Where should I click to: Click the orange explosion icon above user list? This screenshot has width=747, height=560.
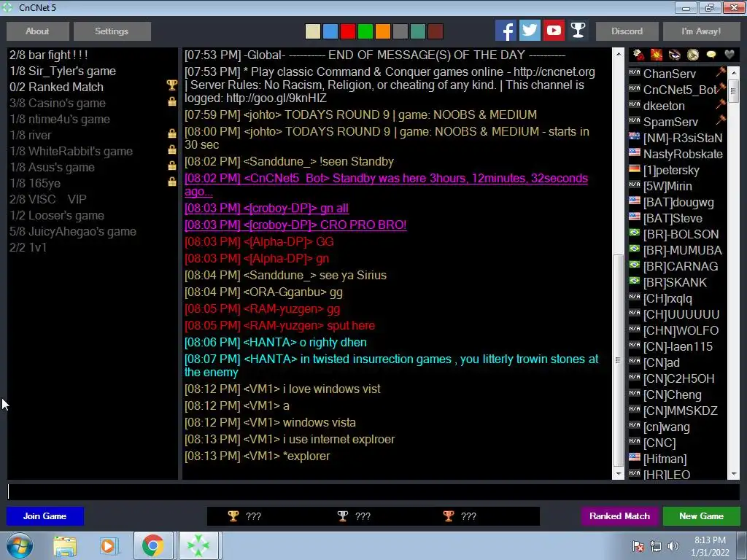click(657, 55)
